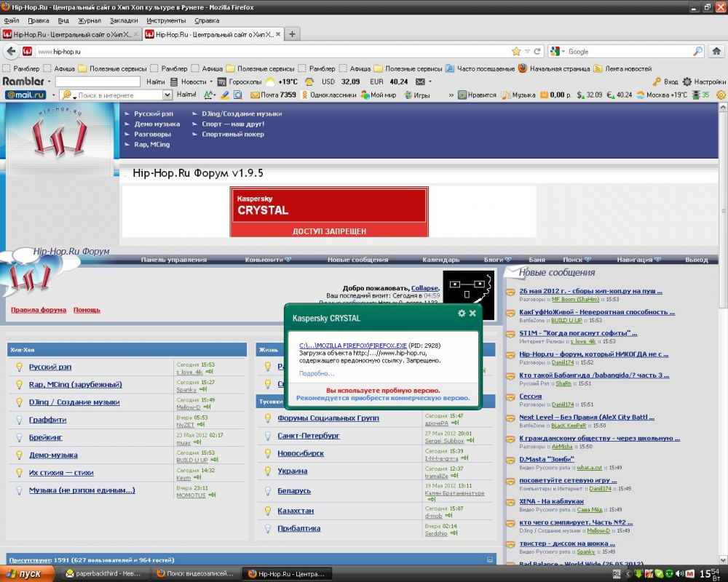Expand the mail.ru search field dropdown arrow
The image size is (728, 582).
[x=167, y=95]
